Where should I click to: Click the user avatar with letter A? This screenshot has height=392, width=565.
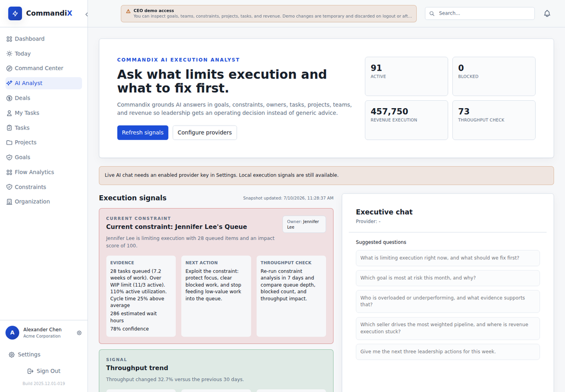pos(12,333)
